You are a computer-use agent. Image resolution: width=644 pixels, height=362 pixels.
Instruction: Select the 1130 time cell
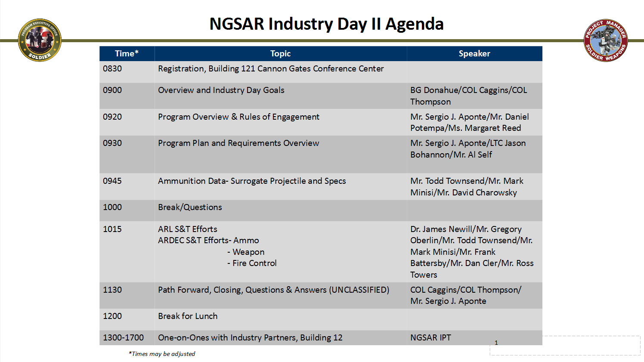pyautogui.click(x=127, y=295)
